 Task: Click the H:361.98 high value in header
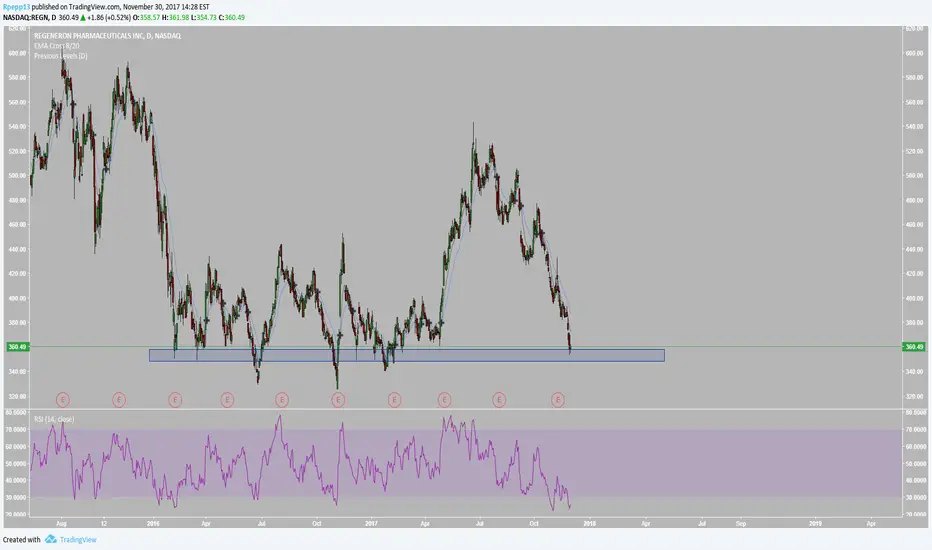[175, 18]
